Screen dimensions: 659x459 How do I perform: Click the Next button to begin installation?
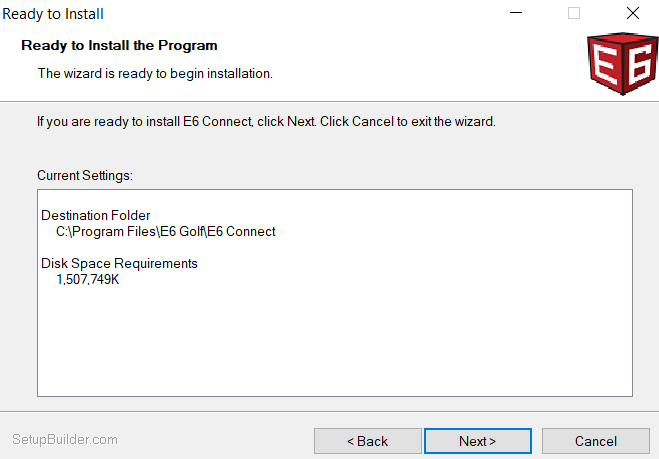(x=477, y=441)
